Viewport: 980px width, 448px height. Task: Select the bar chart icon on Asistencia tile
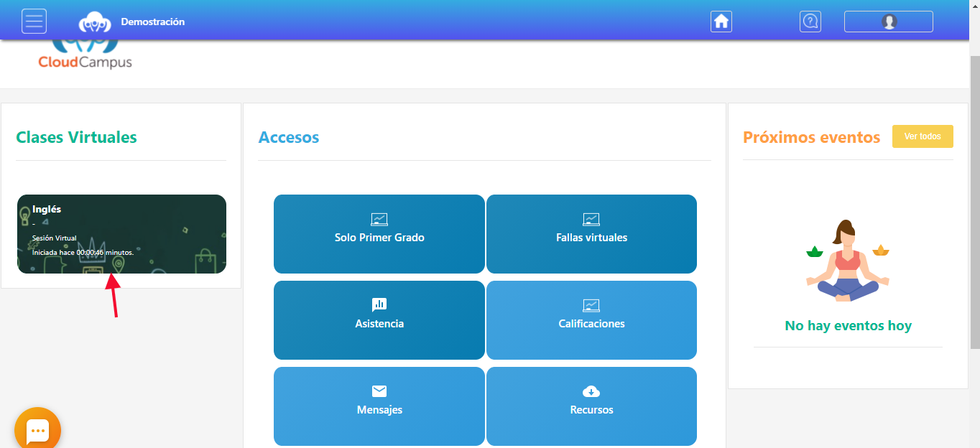pos(379,303)
